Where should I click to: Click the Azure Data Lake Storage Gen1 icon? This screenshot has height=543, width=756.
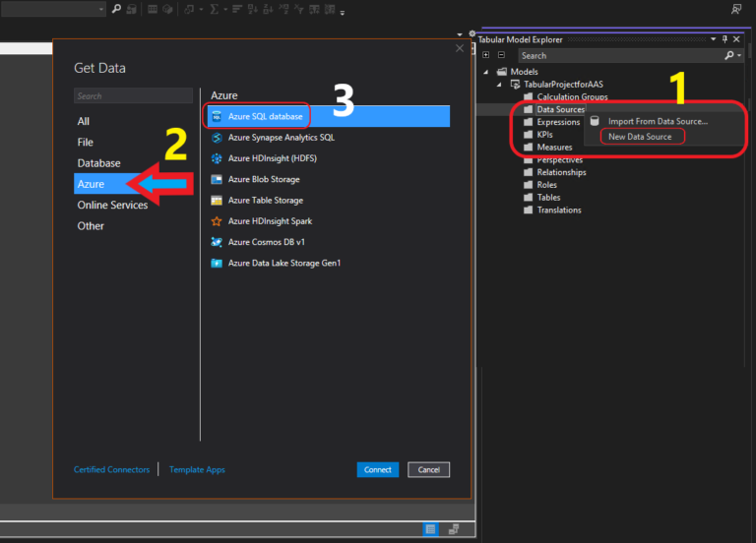[217, 263]
